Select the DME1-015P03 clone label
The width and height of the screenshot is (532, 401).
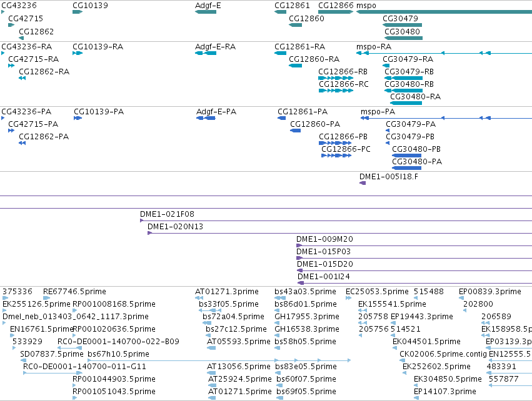pyautogui.click(x=323, y=252)
